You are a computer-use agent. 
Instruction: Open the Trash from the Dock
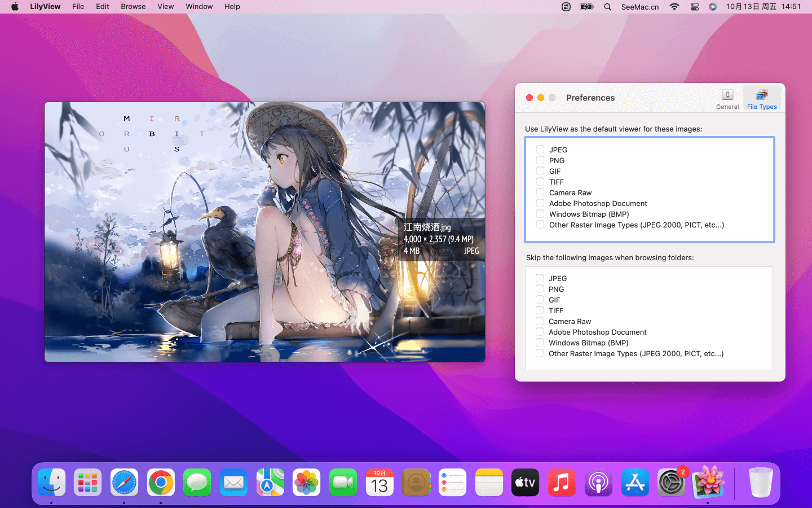pyautogui.click(x=761, y=483)
